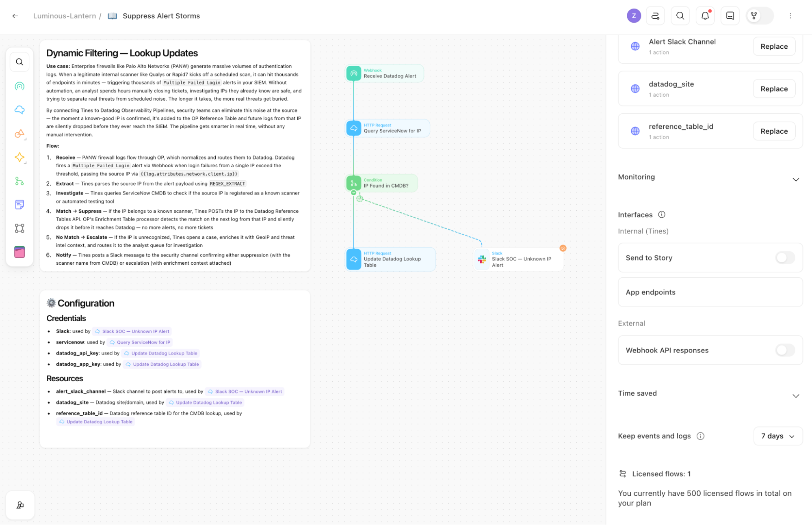
Task: Open the 7 days retention dropdown
Action: [777, 436]
